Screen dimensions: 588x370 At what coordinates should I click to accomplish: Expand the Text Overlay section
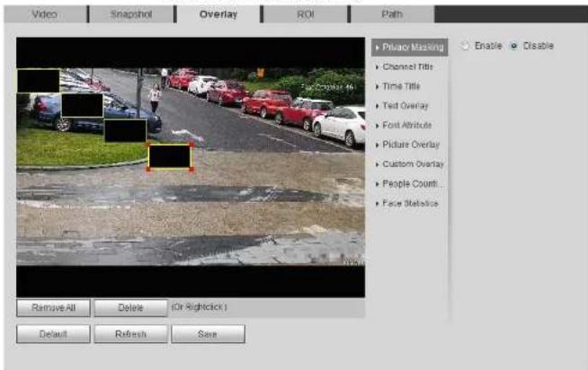[x=405, y=106]
